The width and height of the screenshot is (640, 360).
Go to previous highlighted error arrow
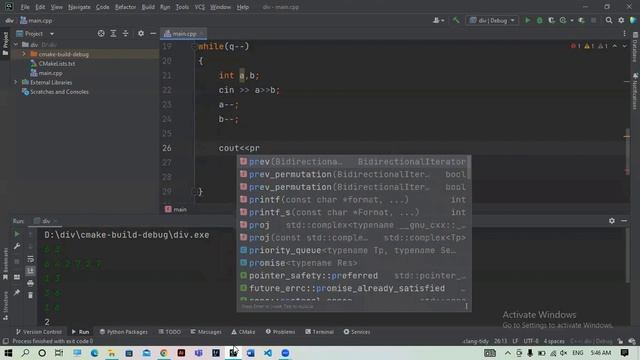(x=615, y=46)
